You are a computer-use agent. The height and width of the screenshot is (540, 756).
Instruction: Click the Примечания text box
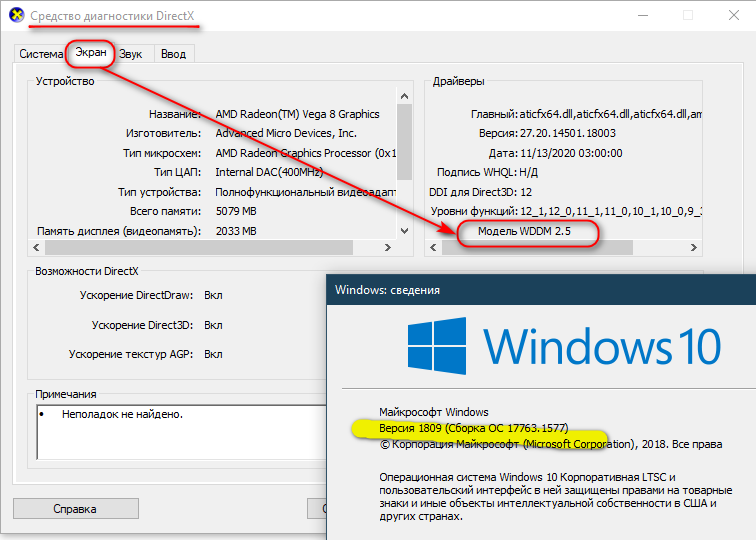point(182,432)
